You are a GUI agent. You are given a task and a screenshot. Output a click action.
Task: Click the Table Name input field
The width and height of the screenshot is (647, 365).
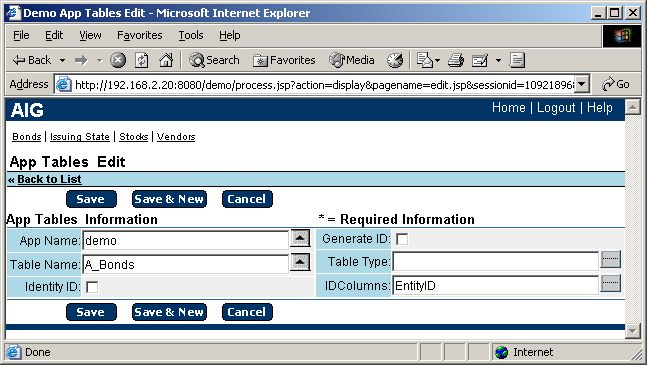tap(185, 264)
